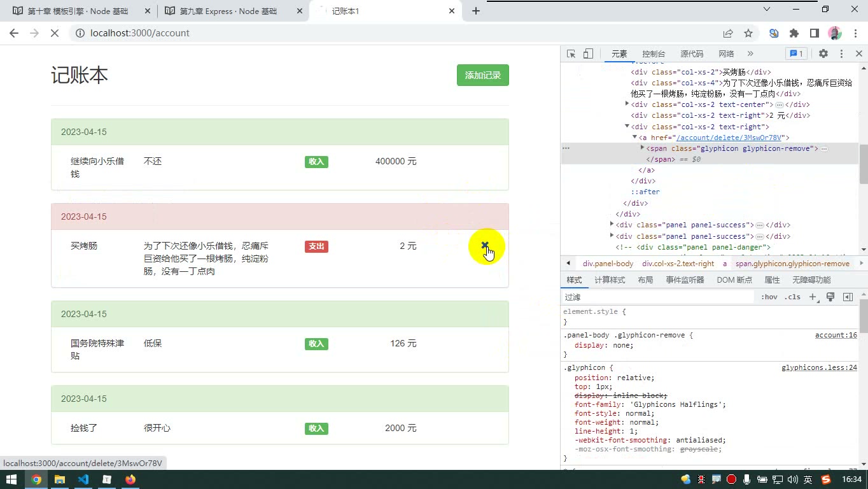
Task: Open the glyphicons.less:24 source link
Action: (819, 367)
